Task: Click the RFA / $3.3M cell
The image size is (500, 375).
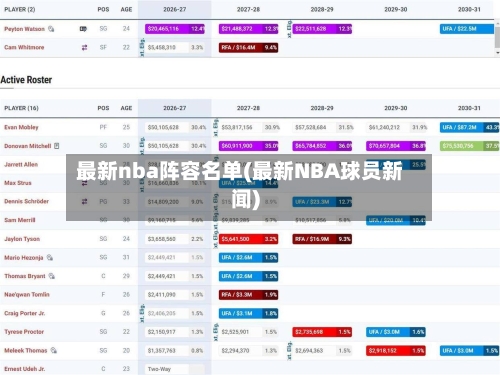Action: click(x=248, y=295)
